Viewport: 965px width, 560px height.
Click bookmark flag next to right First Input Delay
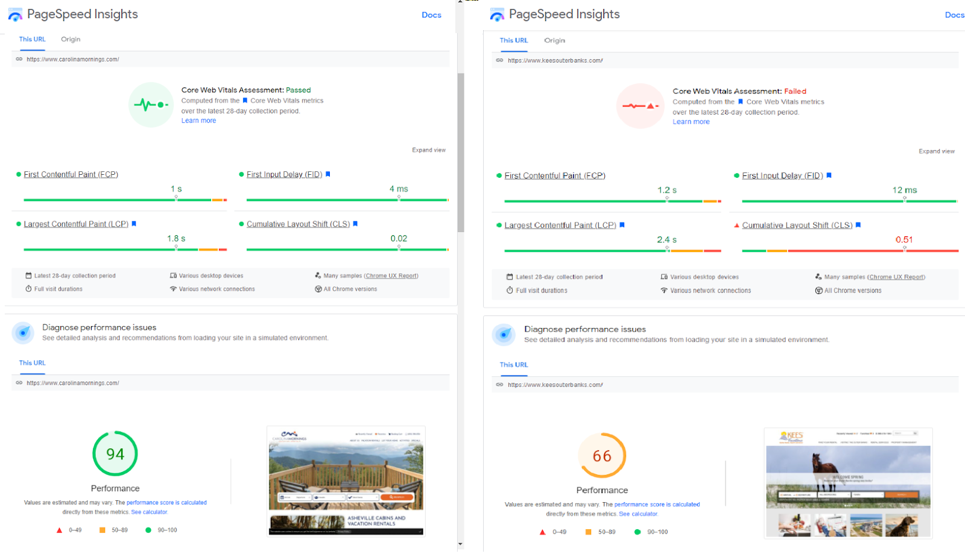coord(829,175)
